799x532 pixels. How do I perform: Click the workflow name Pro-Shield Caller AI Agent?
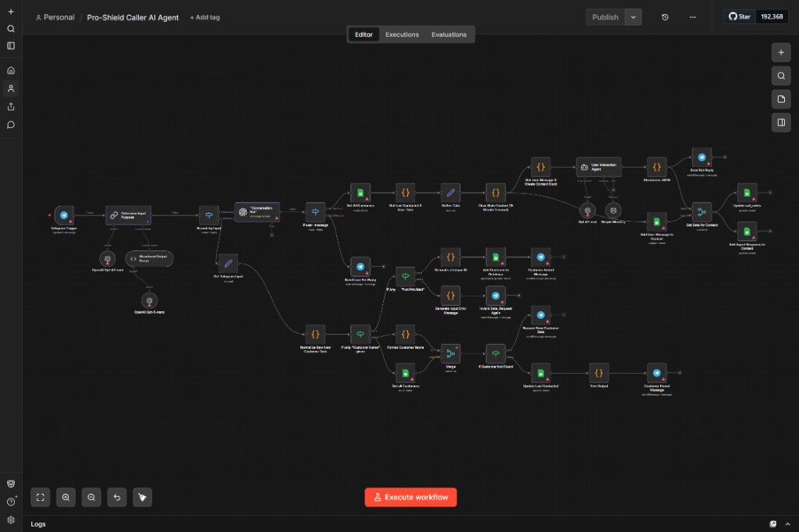tap(133, 17)
